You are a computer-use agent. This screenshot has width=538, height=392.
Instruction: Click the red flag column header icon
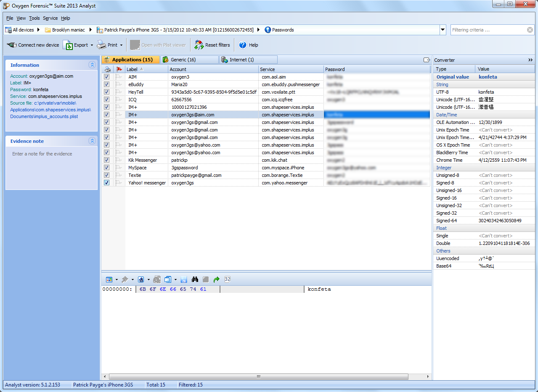coord(119,69)
